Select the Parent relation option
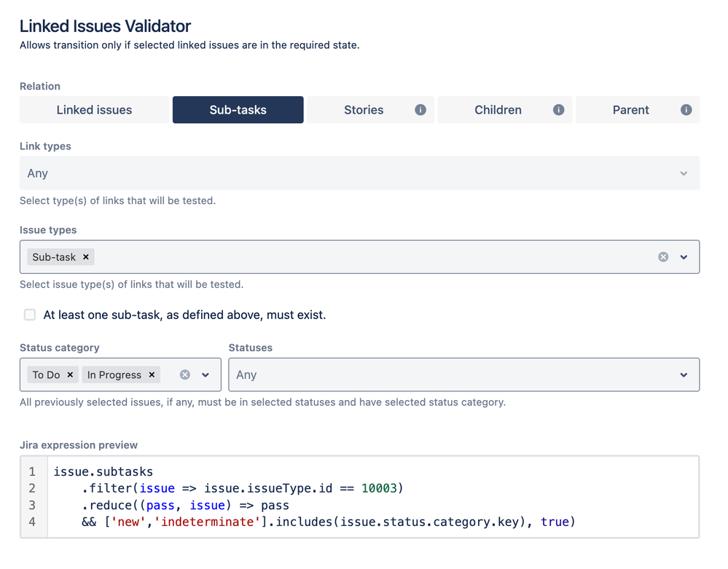The height and width of the screenshot is (569, 728). click(631, 109)
